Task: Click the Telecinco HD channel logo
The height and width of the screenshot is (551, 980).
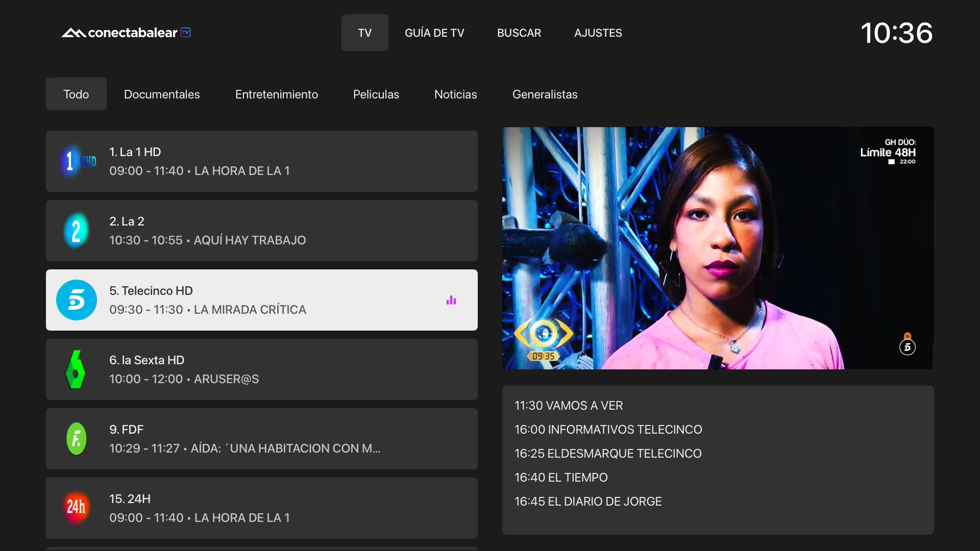Action: coord(77,300)
